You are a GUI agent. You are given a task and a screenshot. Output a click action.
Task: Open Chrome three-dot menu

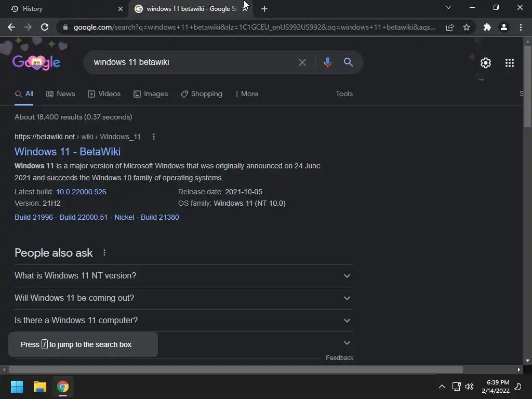[x=521, y=27]
